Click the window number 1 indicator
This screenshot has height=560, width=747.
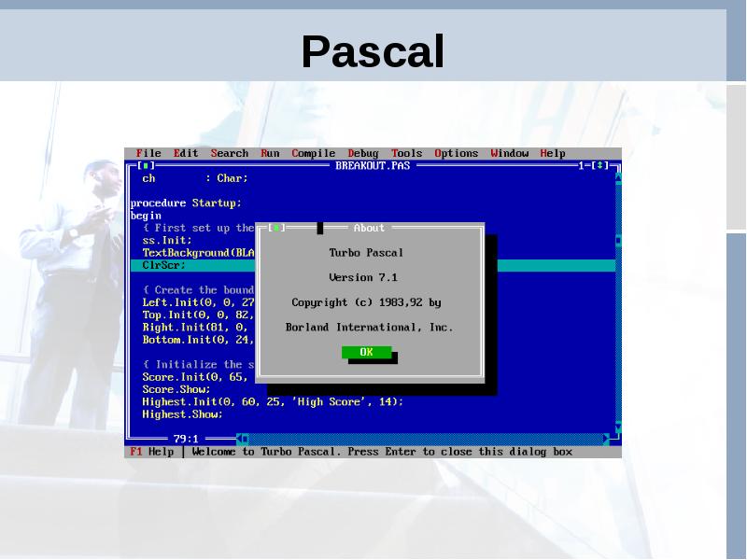(581, 165)
